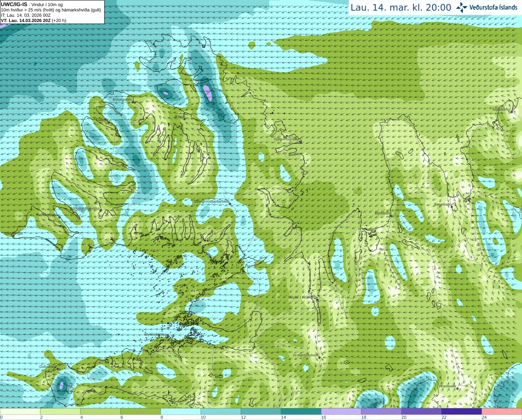Select the 18–20 m/s legend color swatch
The height and width of the screenshot is (420, 522).
click(x=381, y=411)
